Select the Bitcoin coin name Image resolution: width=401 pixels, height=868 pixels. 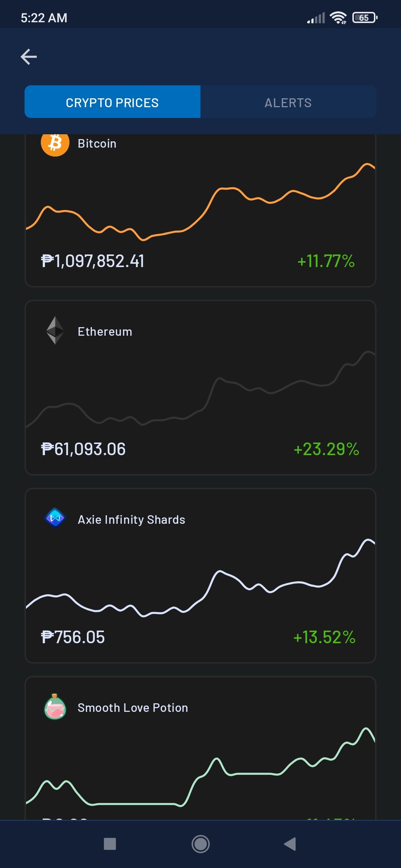tap(97, 144)
